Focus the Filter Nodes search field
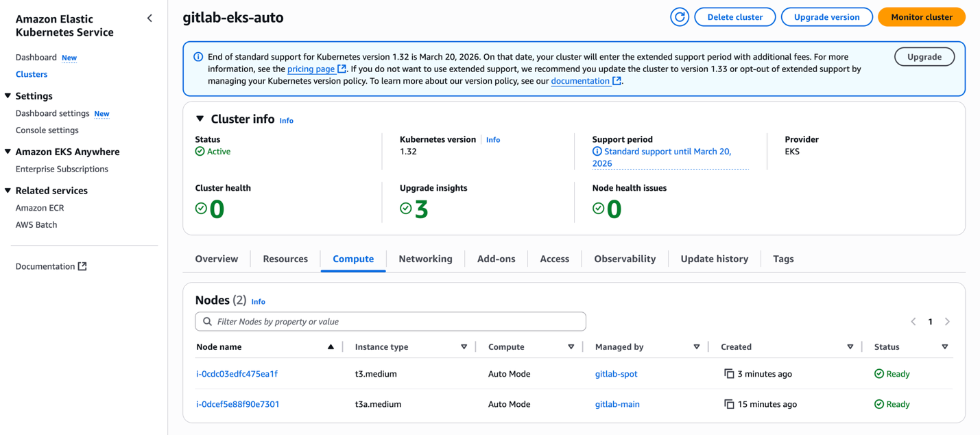 point(391,322)
